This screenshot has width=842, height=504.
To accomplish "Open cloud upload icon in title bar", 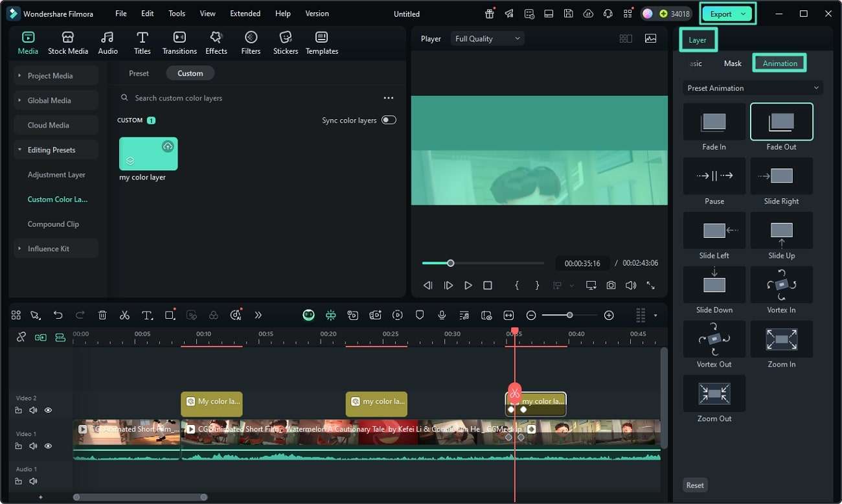I will (x=588, y=14).
